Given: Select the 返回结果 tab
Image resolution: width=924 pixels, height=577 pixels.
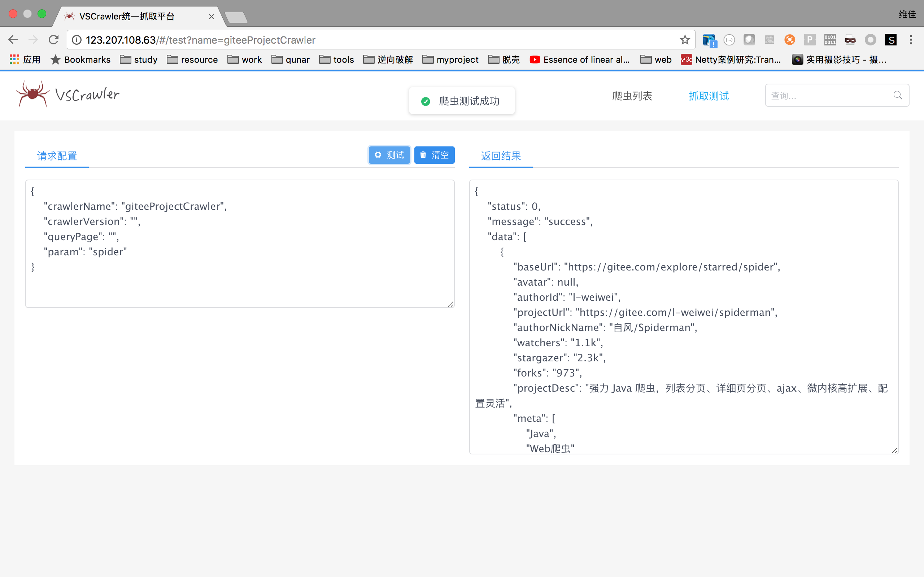Looking at the screenshot, I should [x=501, y=156].
